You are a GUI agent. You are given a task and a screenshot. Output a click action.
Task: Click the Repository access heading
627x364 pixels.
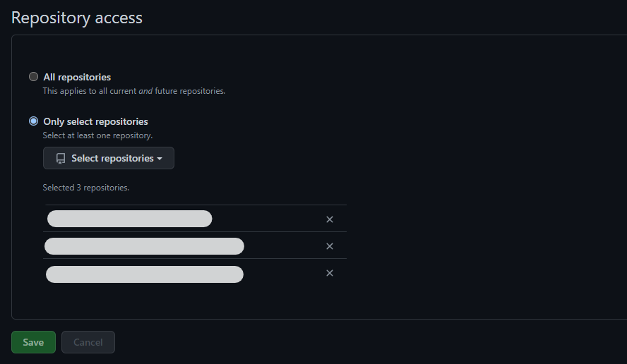(77, 18)
